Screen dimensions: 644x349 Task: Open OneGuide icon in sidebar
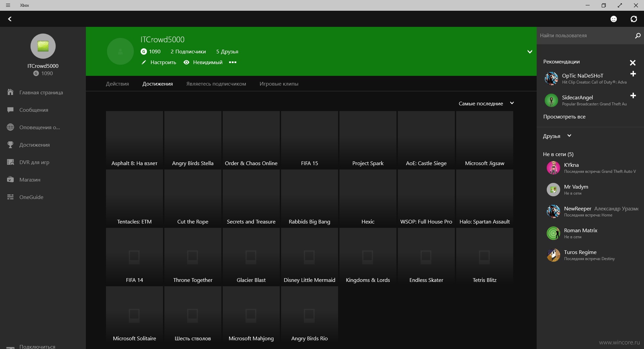10,197
